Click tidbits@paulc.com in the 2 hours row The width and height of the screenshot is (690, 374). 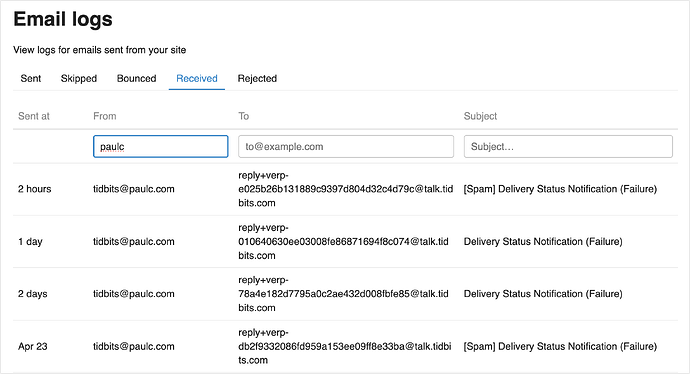134,189
